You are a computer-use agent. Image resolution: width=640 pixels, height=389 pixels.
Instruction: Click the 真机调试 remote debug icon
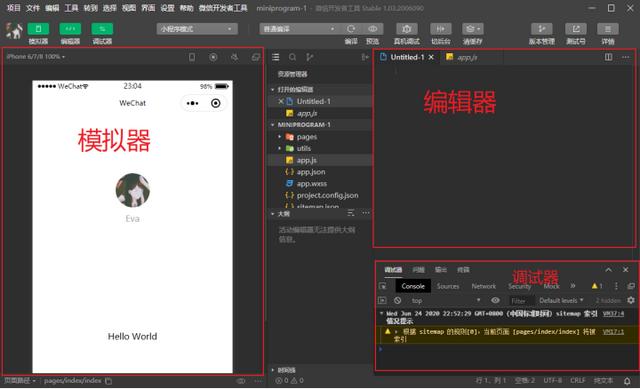(407, 29)
